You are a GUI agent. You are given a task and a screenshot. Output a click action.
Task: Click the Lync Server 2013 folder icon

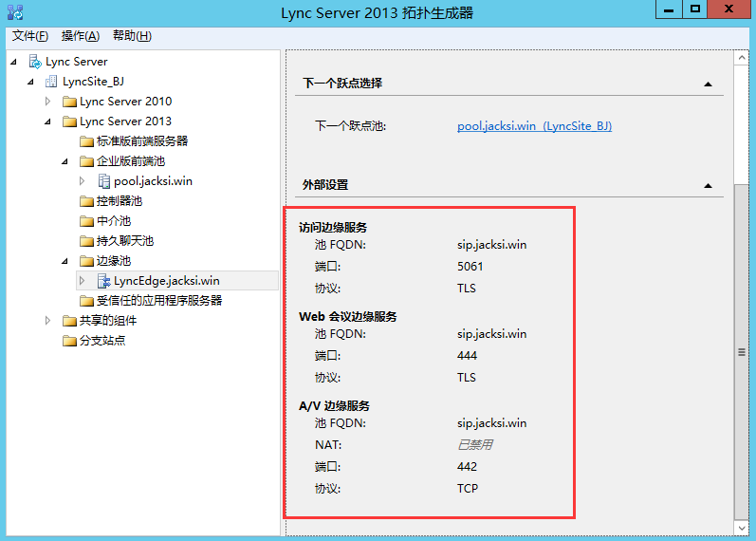point(69,121)
